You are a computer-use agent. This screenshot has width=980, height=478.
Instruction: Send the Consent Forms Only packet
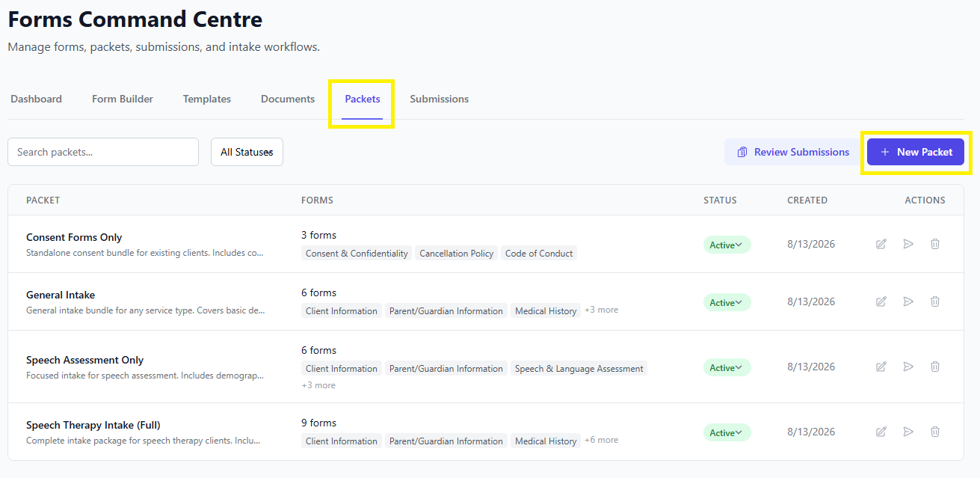click(908, 244)
